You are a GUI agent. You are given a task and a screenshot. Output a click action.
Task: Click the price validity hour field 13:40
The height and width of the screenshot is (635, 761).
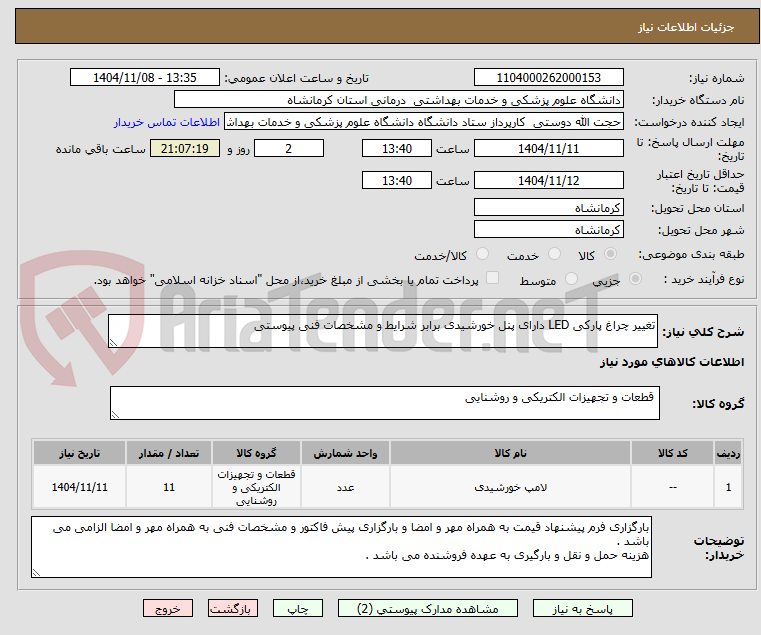coord(397,181)
